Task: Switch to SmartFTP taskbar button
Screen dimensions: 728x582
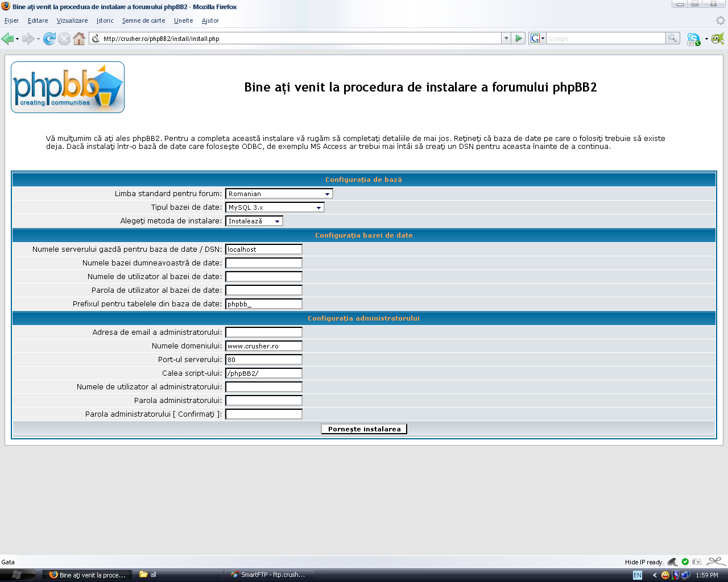Action: 269,575
